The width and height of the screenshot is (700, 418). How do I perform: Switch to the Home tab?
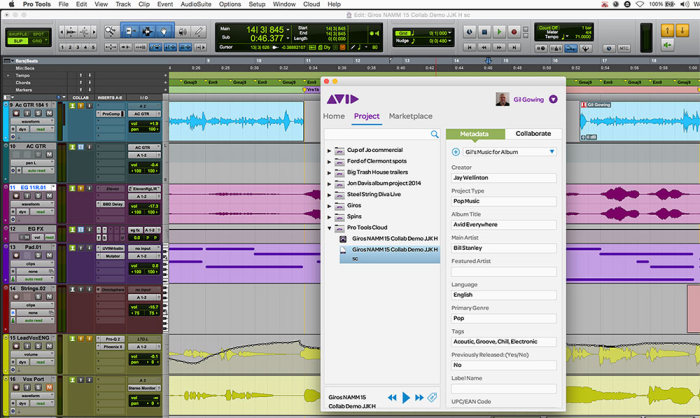(x=334, y=116)
